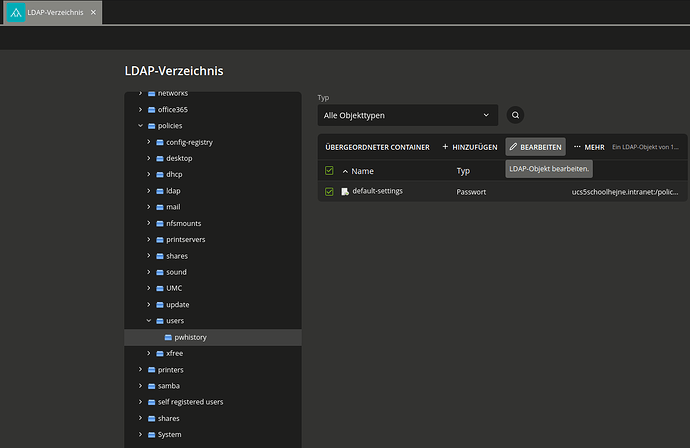
Task: Toggle the default-settings row checkbox
Action: click(329, 191)
